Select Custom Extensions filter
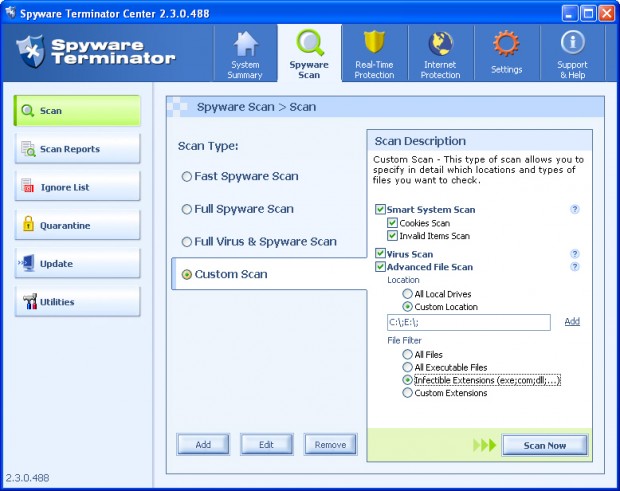620x491 pixels. 407,393
